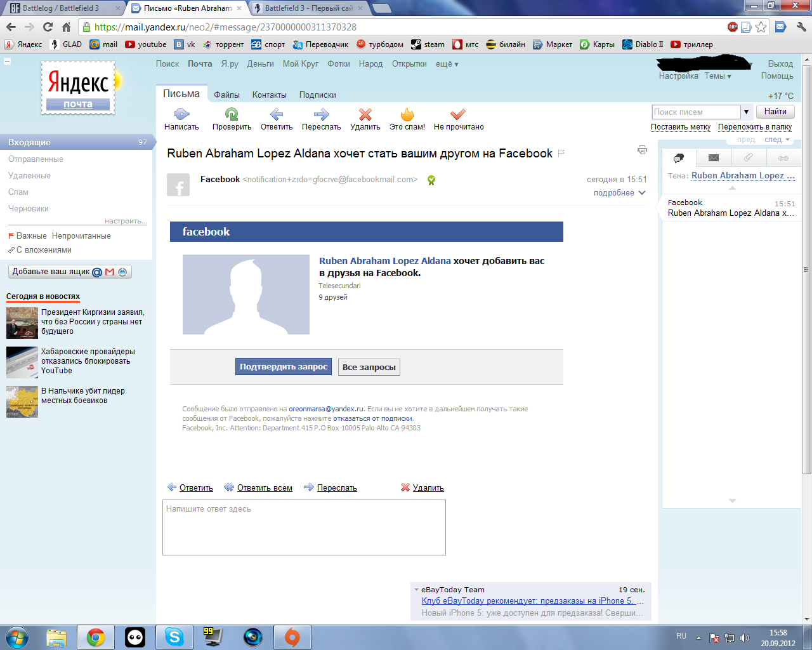
Task: Expand подробнее message details
Action: tap(619, 193)
